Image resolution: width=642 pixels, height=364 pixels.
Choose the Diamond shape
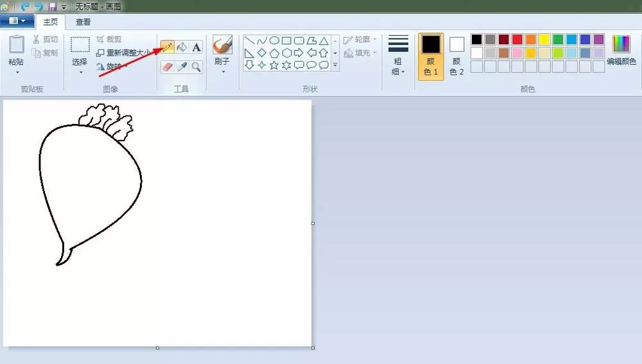pos(262,53)
